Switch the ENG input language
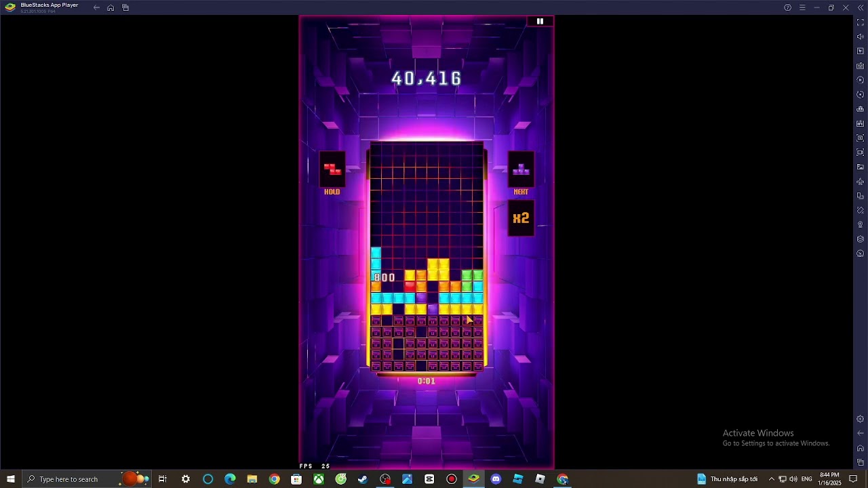Viewport: 868px width, 488px height. click(x=807, y=479)
